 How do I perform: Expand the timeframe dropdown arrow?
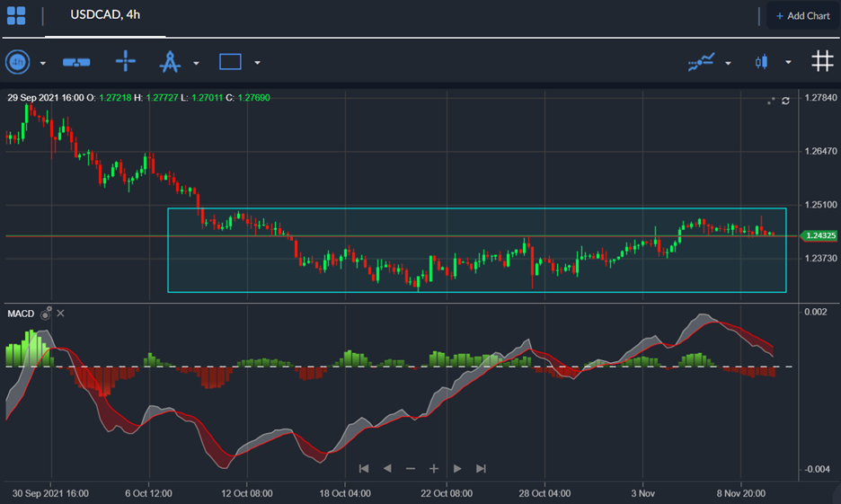pyautogui.click(x=43, y=63)
